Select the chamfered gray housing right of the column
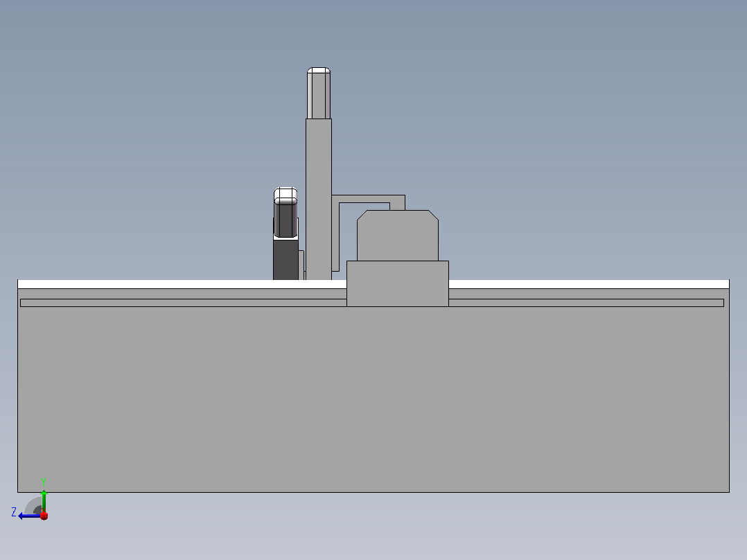Screen dimensions: 747x560 tap(398, 236)
